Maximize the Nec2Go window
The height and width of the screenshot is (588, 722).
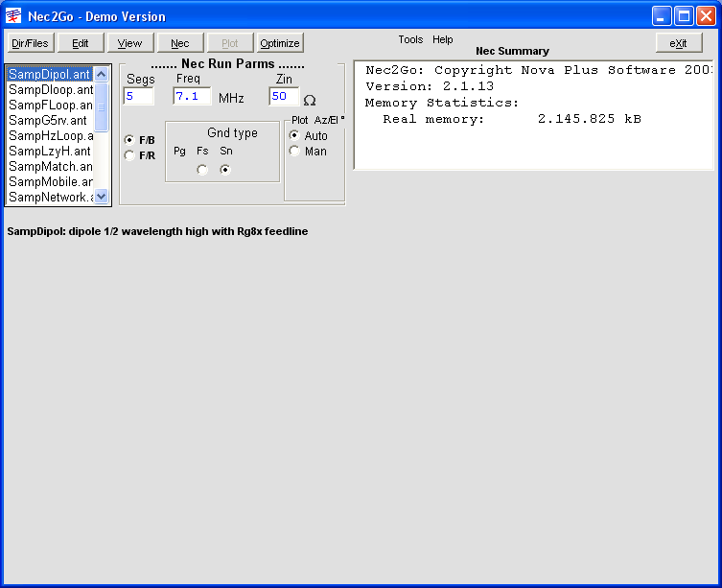pyautogui.click(x=684, y=16)
